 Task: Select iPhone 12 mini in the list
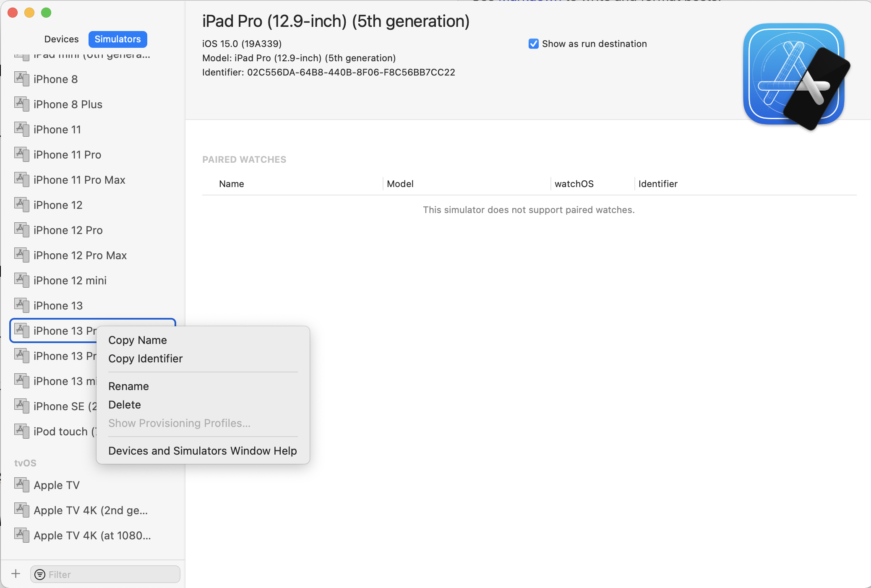pyautogui.click(x=93, y=280)
